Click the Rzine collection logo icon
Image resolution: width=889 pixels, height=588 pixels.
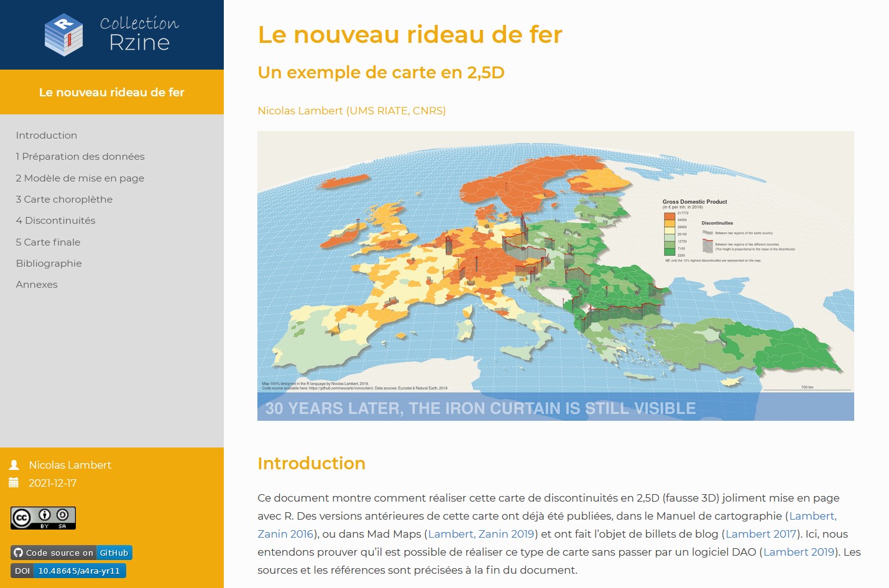coord(63,35)
